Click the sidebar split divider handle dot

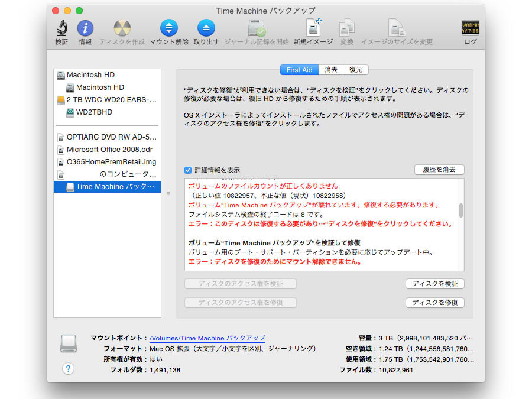[168, 193]
